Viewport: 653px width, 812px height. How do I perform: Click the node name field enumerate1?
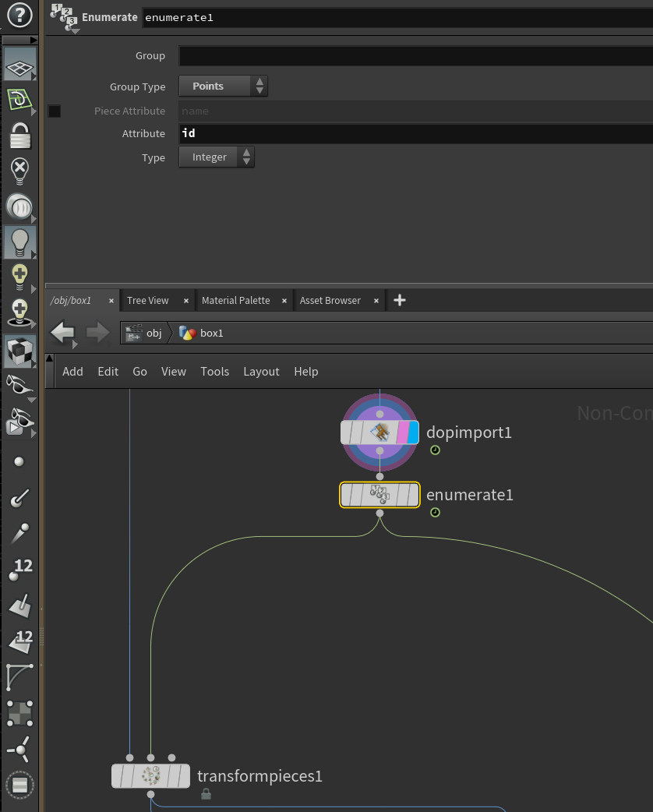(x=397, y=18)
